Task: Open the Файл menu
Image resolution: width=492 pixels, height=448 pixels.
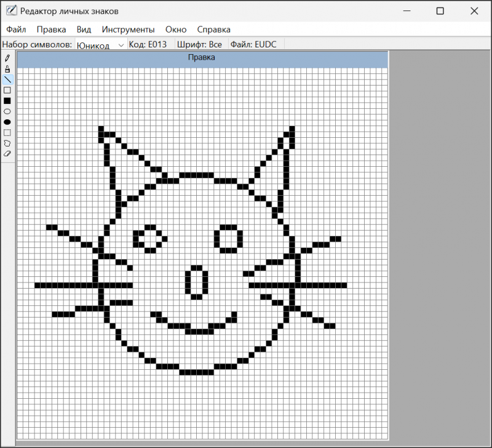Action: click(16, 30)
